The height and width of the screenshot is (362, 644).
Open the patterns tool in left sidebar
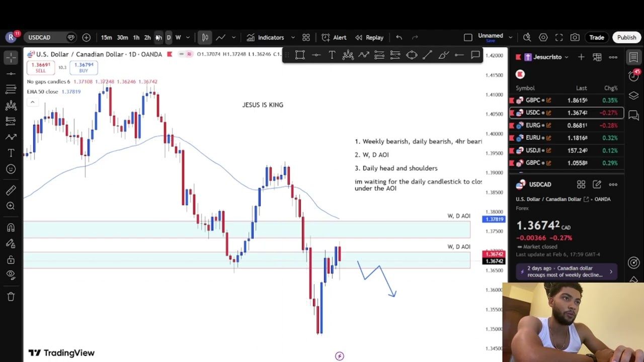click(11, 106)
